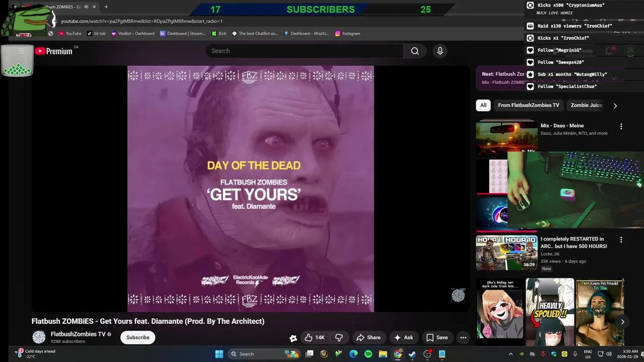Viewport: 644px width, 362px height.
Task: Select the From FlatbushZombies TV chip
Action: point(528,105)
